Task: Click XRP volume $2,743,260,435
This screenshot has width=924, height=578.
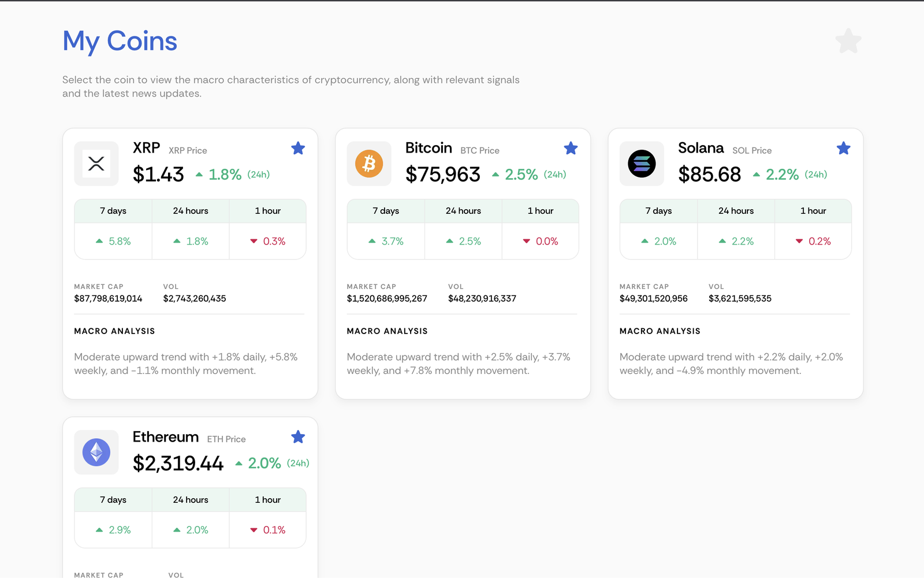Action: pyautogui.click(x=195, y=299)
